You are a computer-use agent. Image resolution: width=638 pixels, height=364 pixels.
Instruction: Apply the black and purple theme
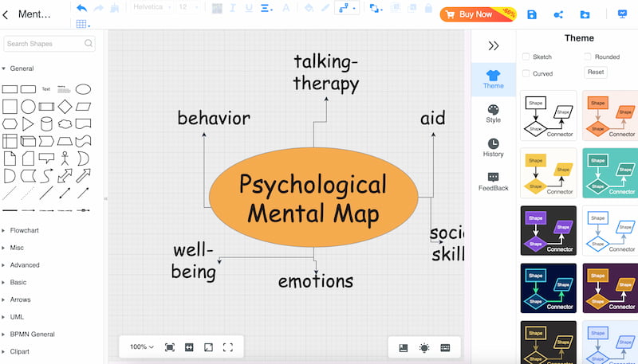click(549, 231)
